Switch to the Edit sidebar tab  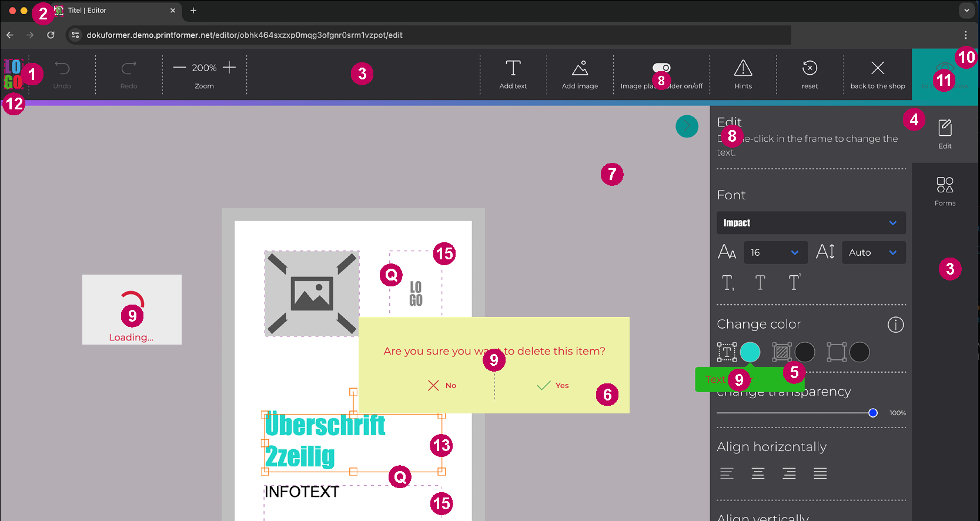click(x=945, y=134)
